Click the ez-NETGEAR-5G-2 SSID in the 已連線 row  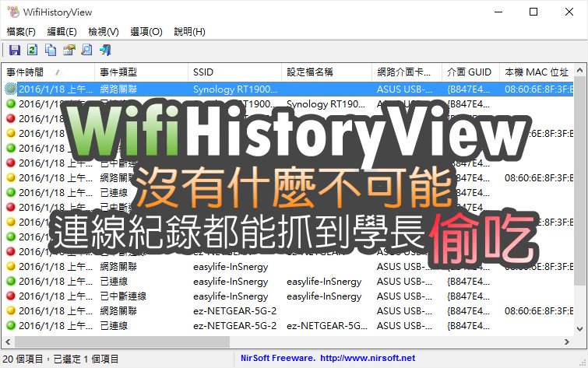[234, 326]
